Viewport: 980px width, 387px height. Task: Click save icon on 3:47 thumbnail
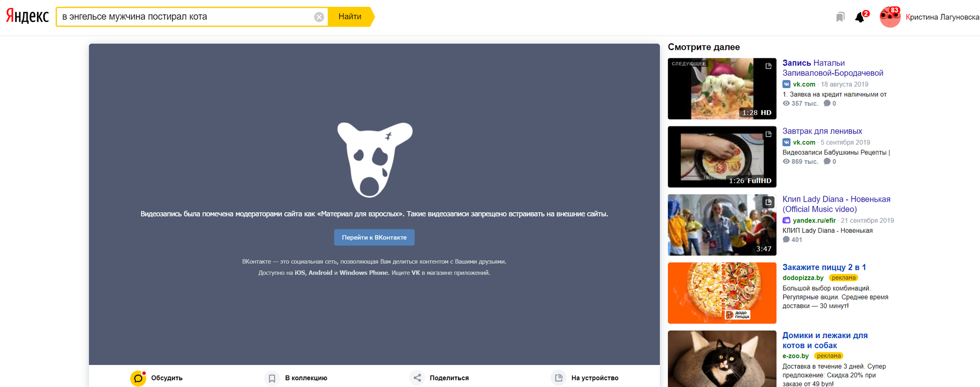pos(768,202)
